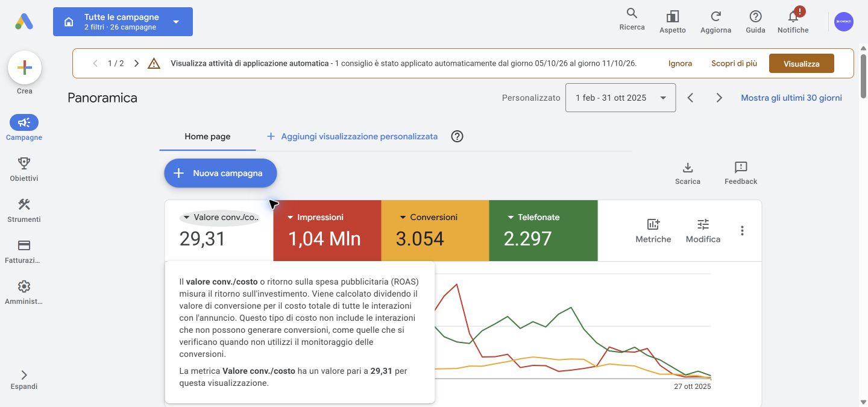This screenshot has height=407, width=868.
Task: Click the help icon beside custom view
Action: point(458,136)
